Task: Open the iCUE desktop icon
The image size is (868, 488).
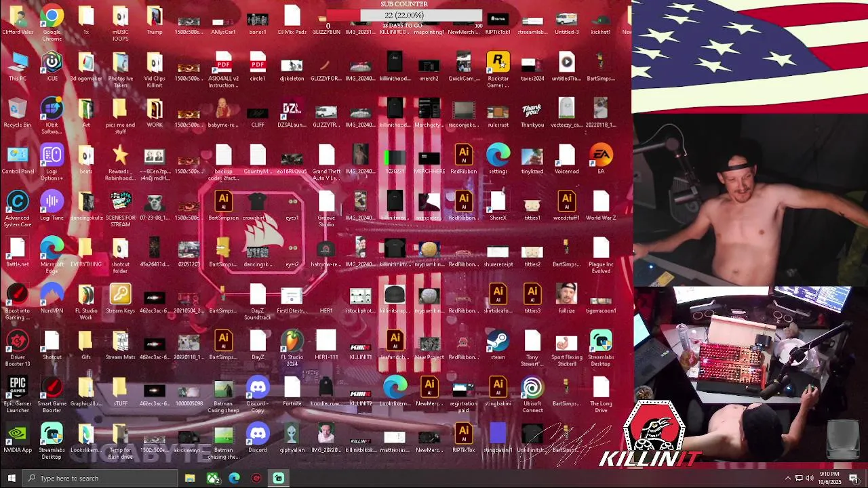Action: click(52, 62)
